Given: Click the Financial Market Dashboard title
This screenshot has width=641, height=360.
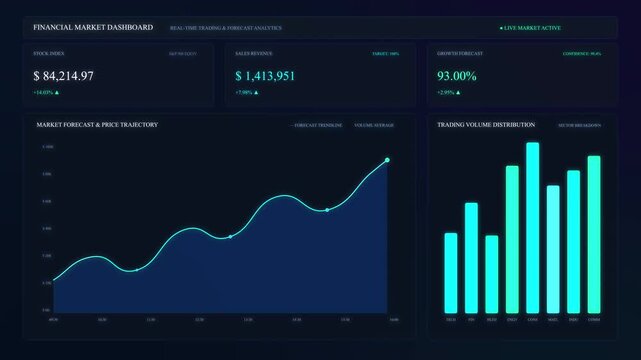Looking at the screenshot, I should 93,27.
